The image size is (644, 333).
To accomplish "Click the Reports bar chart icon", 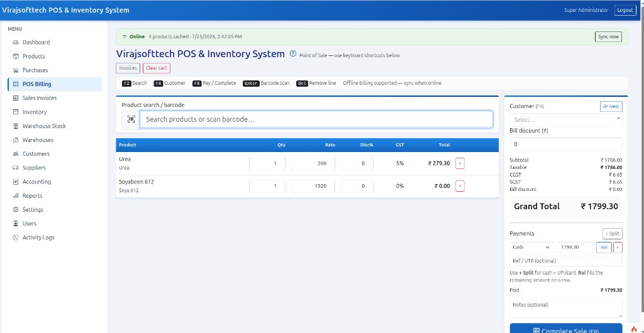I will point(16,195).
